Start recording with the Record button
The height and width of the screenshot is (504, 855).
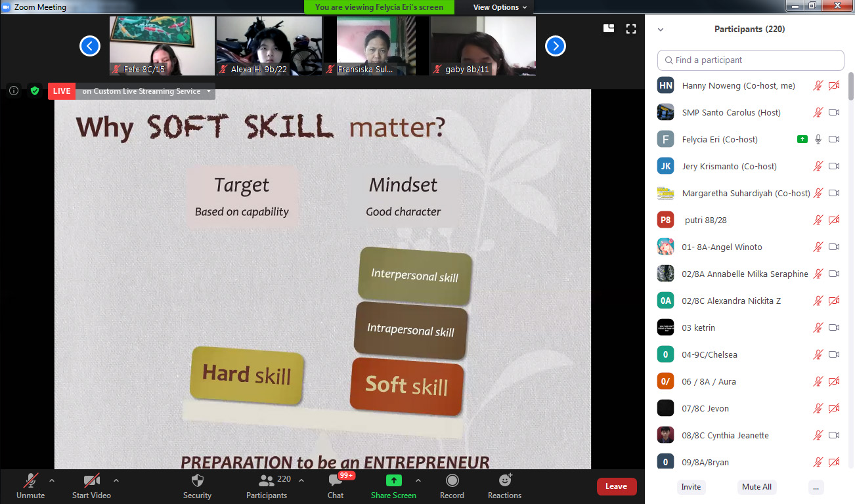click(452, 486)
